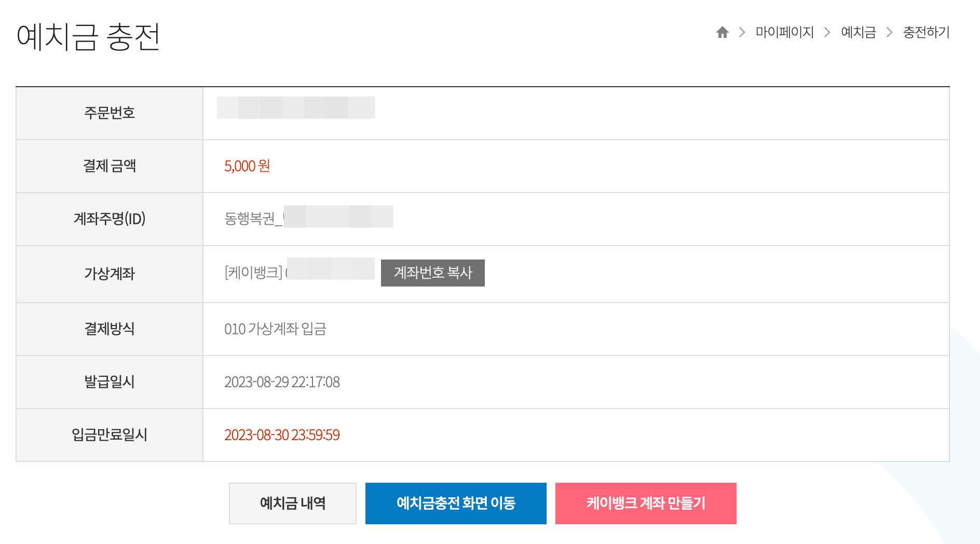Click the chevron before 충전하기

coord(891,32)
